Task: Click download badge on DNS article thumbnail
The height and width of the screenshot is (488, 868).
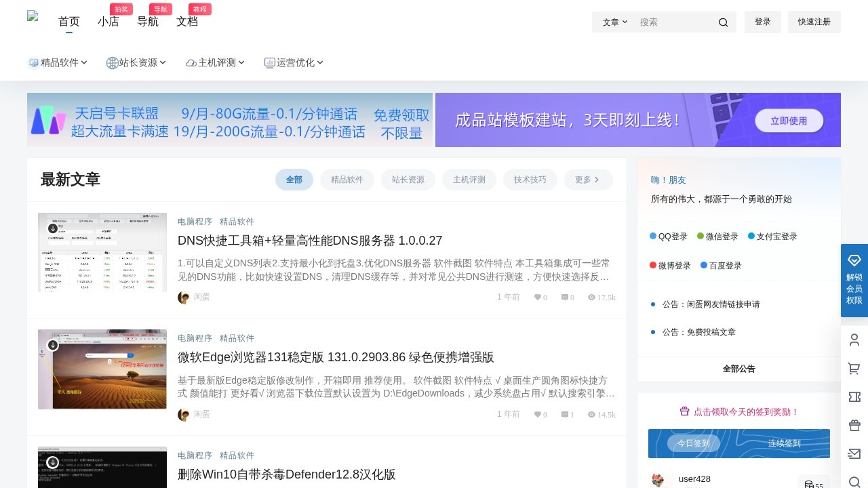Action: 53,228
